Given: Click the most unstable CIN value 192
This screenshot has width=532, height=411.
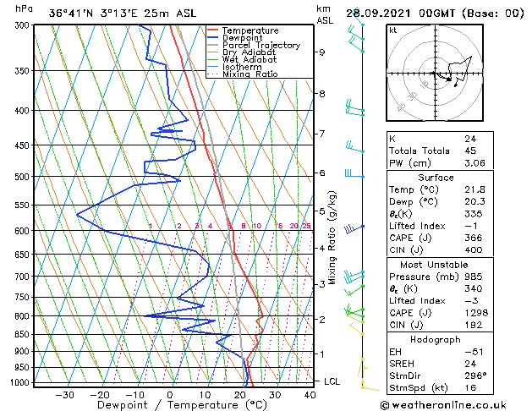Looking at the screenshot, I should [x=474, y=325].
